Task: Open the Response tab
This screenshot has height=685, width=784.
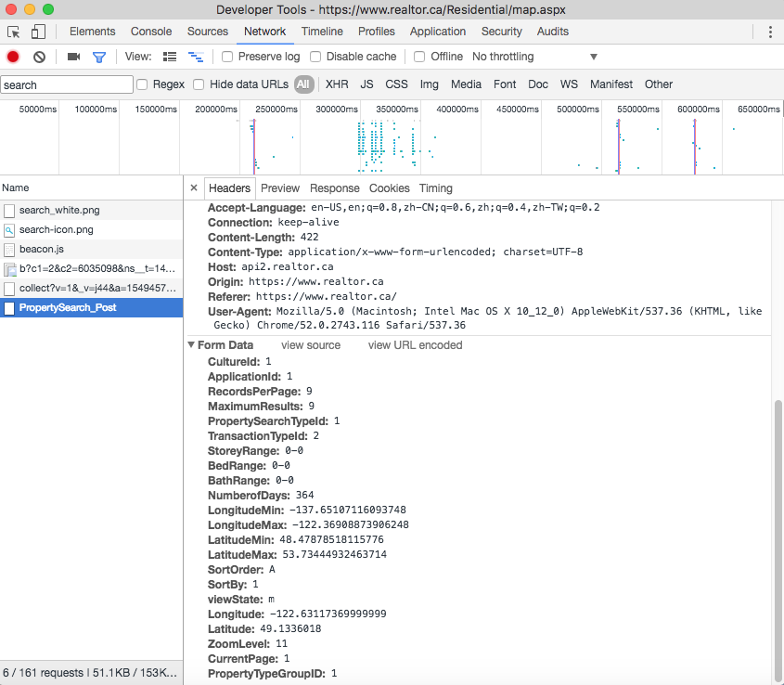Action: [x=334, y=188]
